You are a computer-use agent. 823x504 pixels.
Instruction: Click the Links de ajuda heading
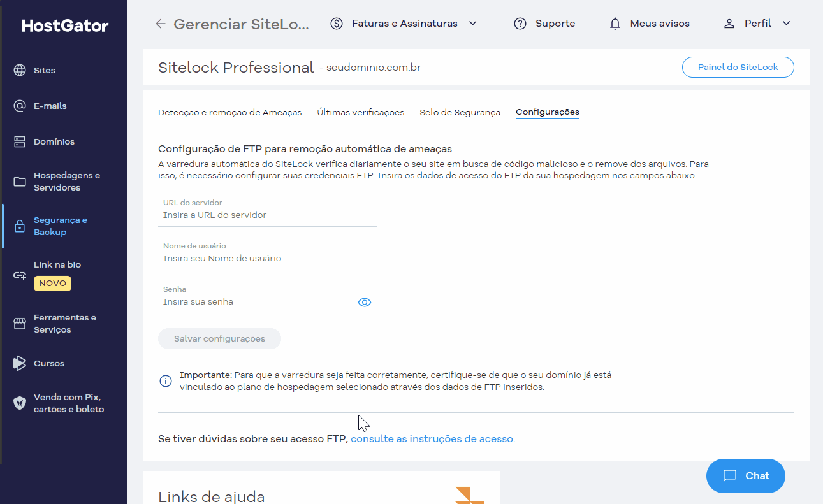pos(211,497)
